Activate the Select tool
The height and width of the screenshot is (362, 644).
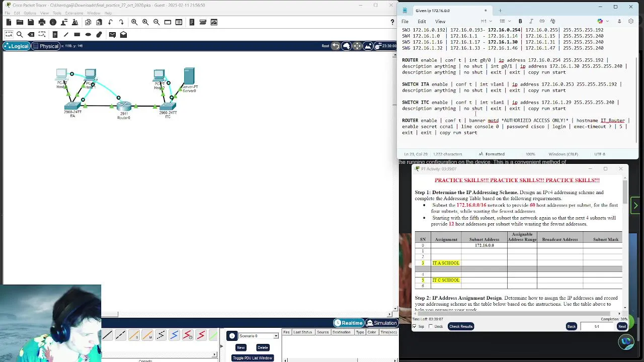(9, 35)
